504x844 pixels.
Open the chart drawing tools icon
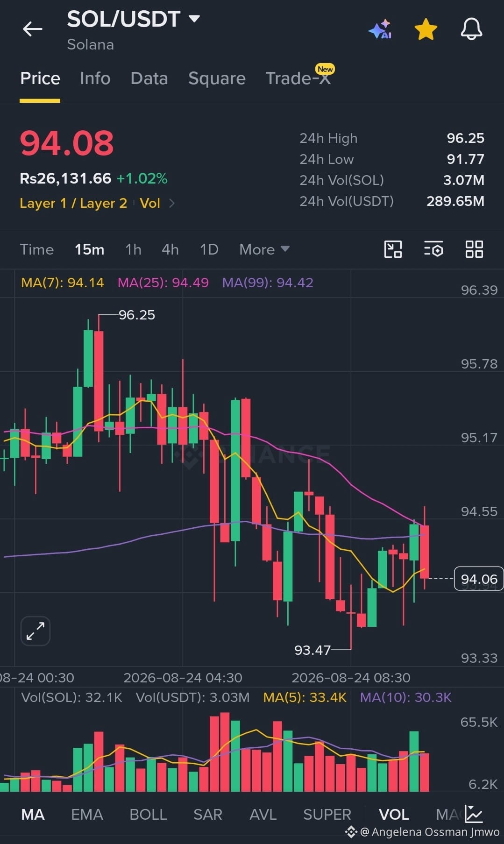(393, 249)
